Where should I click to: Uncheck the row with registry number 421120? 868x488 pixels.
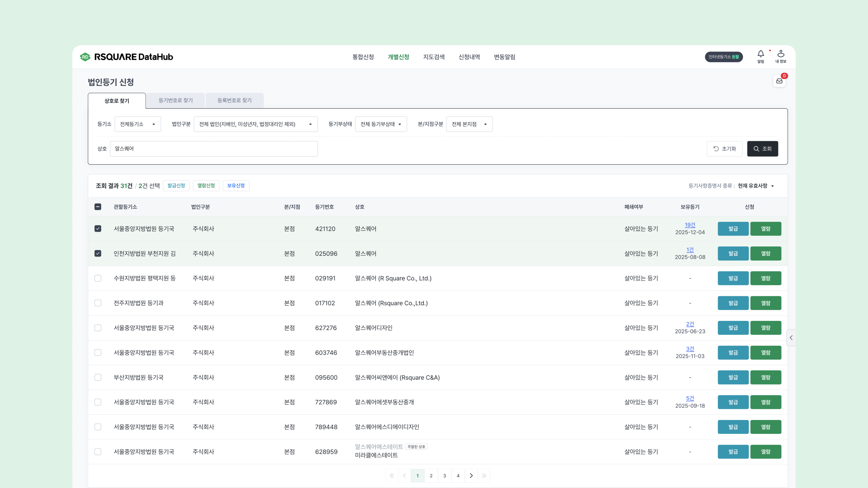coord(98,229)
